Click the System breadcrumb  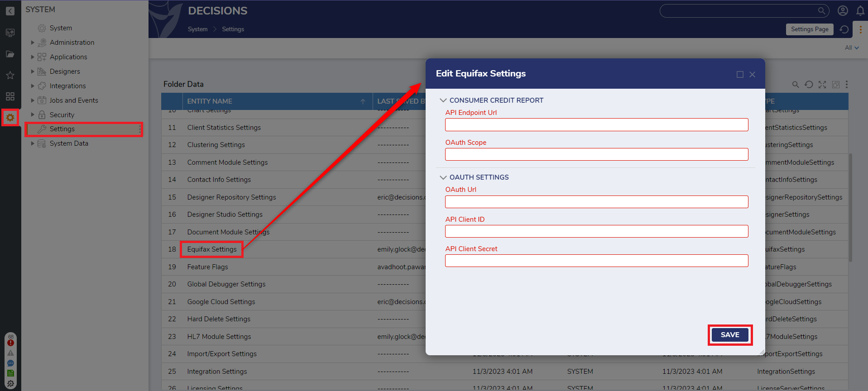click(x=197, y=29)
